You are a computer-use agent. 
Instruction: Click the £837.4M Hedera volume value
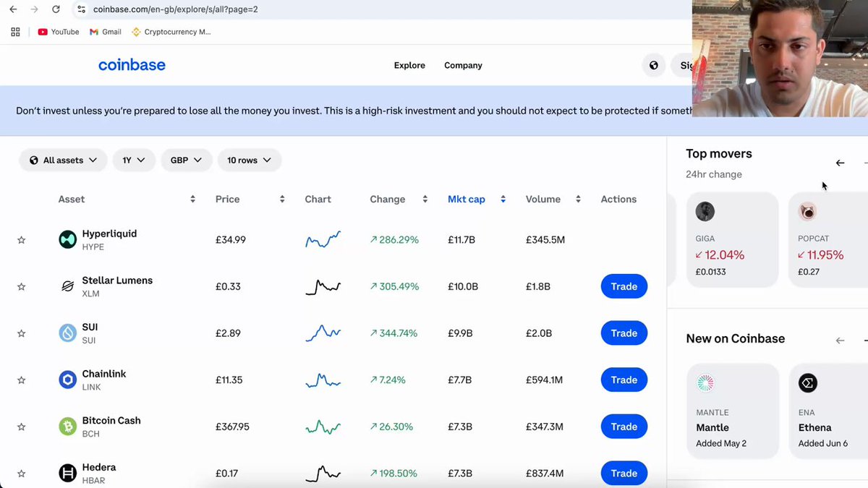click(546, 474)
